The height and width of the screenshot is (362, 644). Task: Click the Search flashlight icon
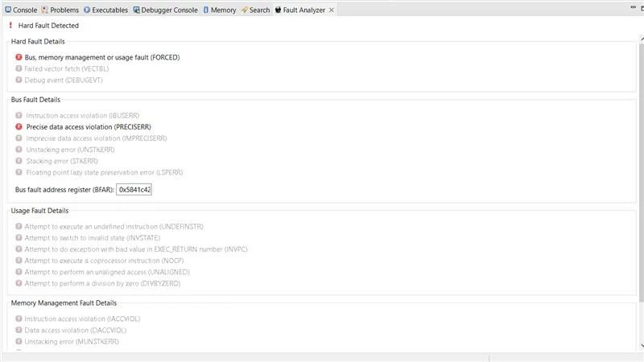(245, 10)
